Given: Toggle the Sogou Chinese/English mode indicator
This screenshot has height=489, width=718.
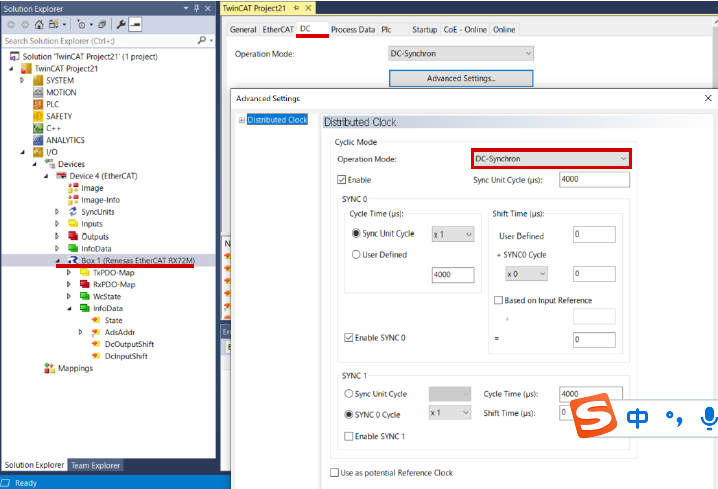Looking at the screenshot, I should coord(637,418).
